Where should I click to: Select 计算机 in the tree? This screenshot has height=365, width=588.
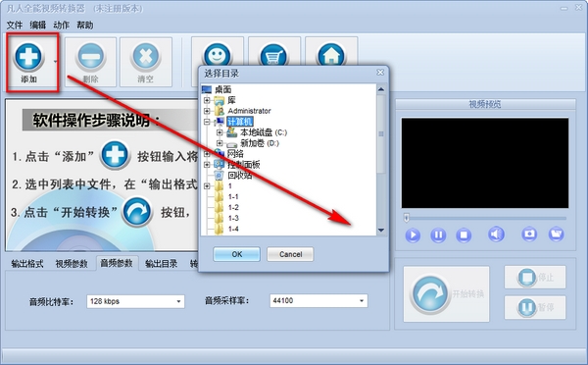tap(240, 122)
